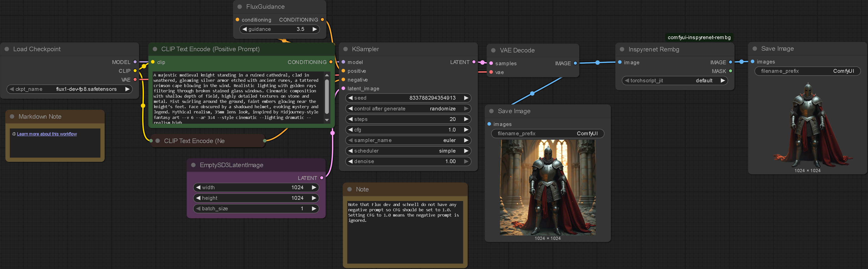Collapse the right Save Image node
This screenshot has width=868, height=269.
pos(755,49)
